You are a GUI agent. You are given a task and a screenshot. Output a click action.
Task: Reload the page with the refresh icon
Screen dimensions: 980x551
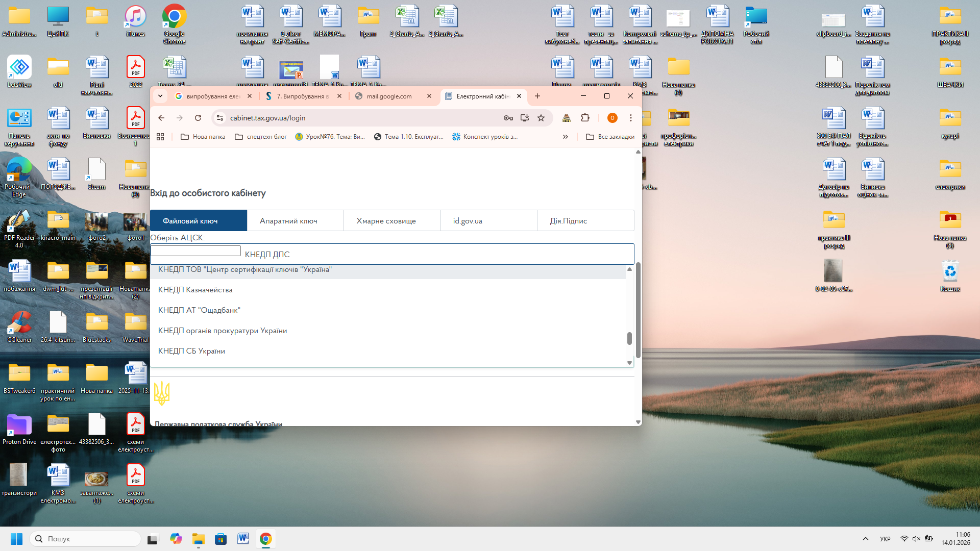click(x=198, y=118)
